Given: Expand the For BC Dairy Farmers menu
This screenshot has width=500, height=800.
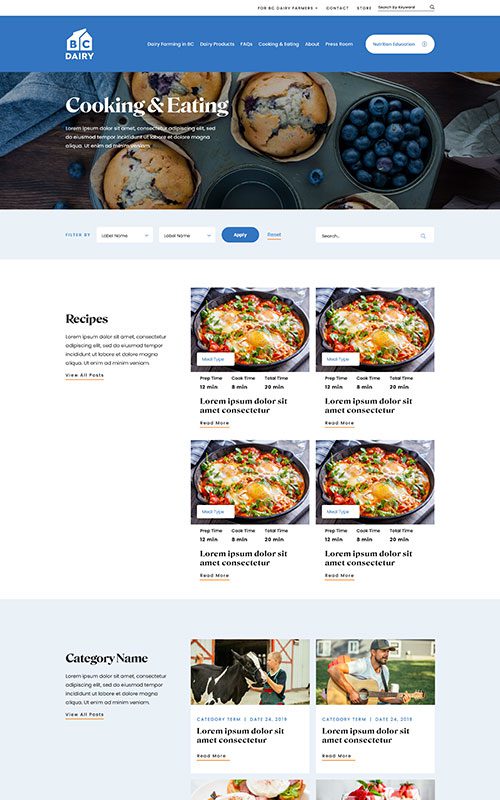Looking at the screenshot, I should [x=288, y=8].
